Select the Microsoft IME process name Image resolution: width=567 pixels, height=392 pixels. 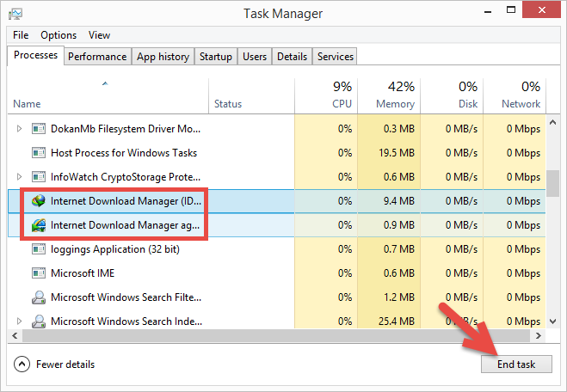click(x=83, y=273)
